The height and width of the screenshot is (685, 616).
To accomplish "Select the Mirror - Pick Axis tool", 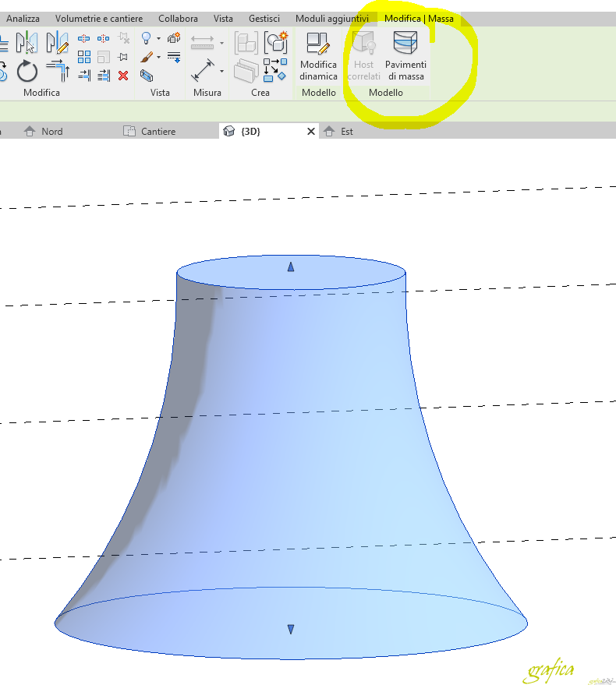I will (27, 42).
